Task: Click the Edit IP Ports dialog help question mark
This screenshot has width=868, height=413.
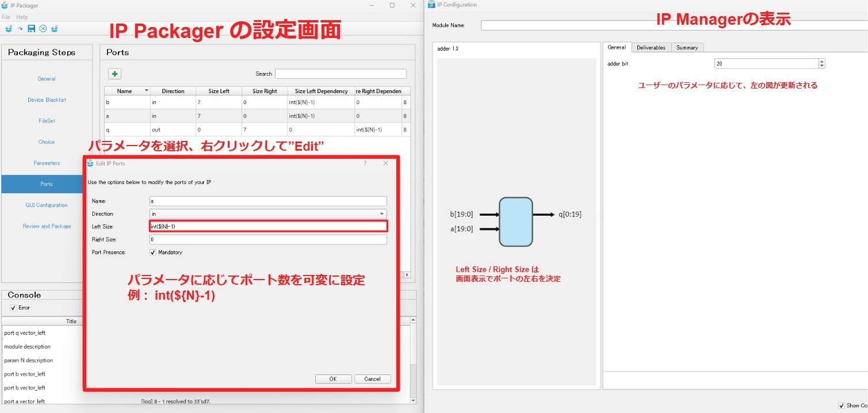Action: 365,163
